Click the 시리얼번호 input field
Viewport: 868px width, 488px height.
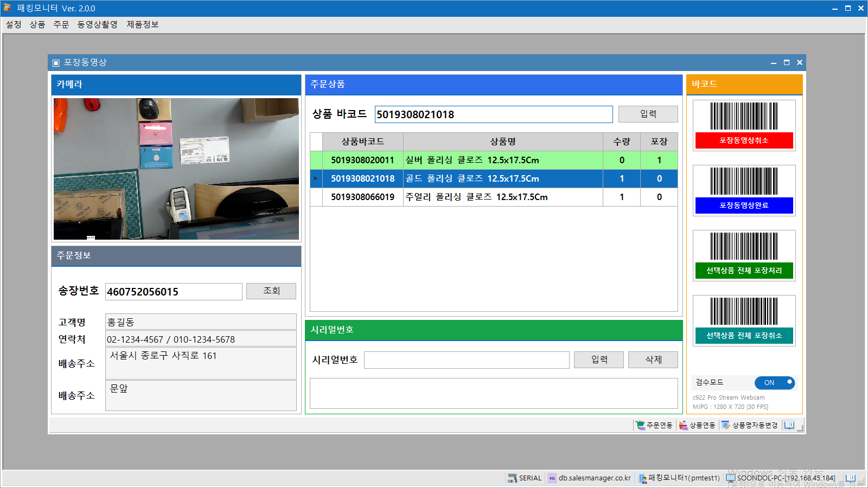467,360
